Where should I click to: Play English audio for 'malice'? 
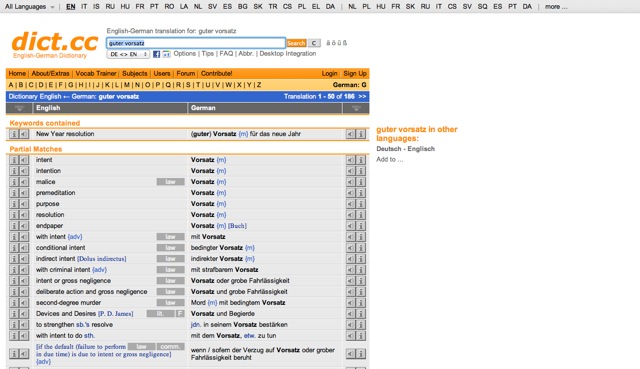click(24, 182)
